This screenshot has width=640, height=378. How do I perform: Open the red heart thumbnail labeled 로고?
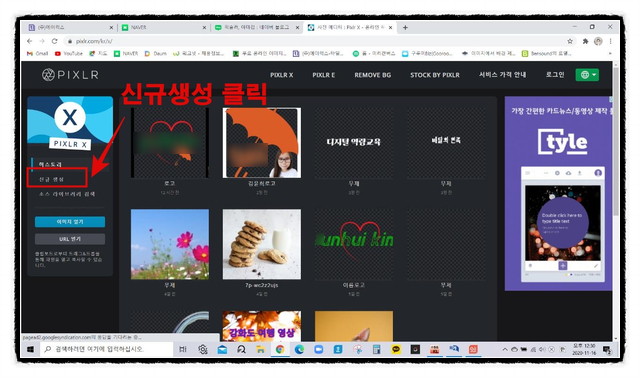(x=170, y=142)
